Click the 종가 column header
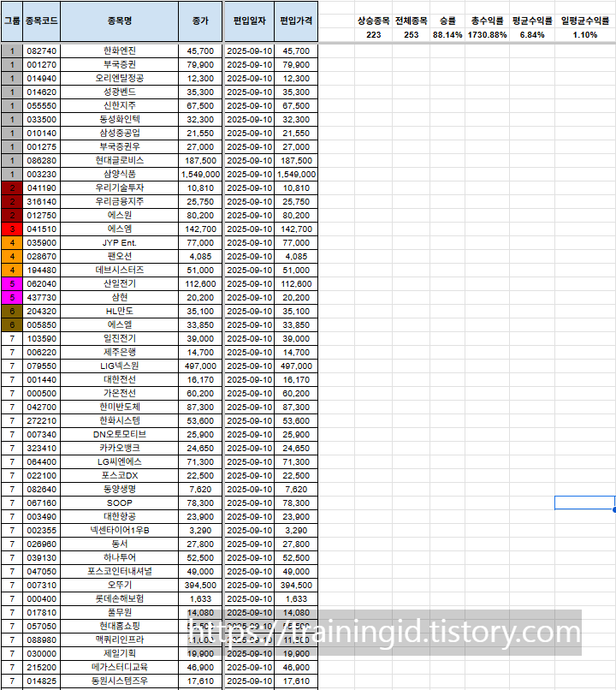The width and height of the screenshot is (616, 690). pyautogui.click(x=200, y=21)
